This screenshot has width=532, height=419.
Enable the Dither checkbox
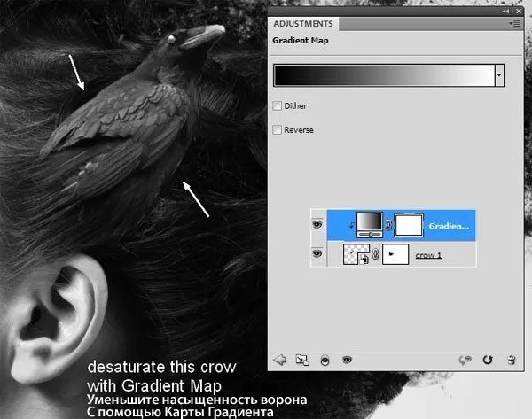coord(278,105)
